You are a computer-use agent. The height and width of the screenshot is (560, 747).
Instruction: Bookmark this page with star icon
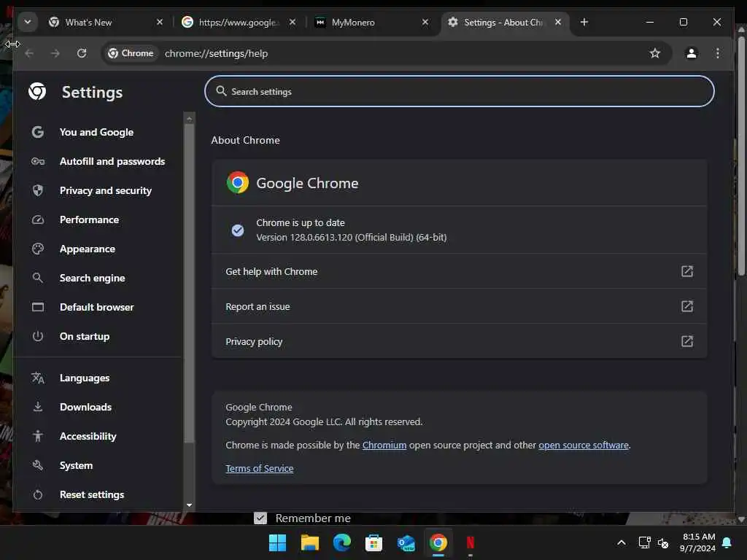(655, 53)
